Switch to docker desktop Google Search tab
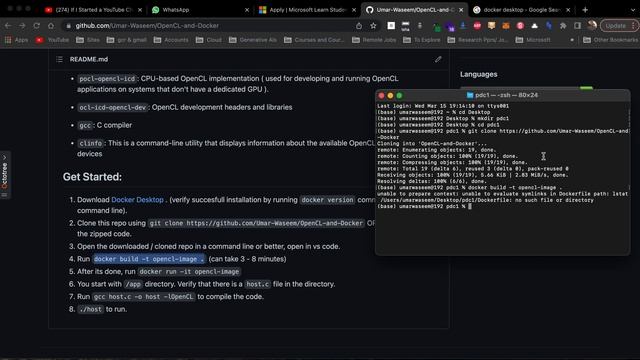This screenshot has width=640, height=360. pos(522,10)
